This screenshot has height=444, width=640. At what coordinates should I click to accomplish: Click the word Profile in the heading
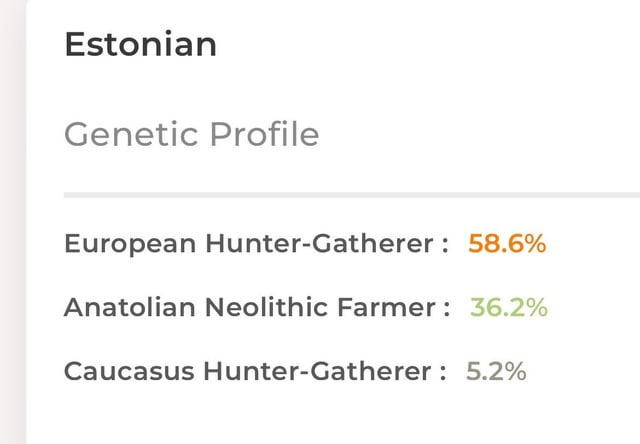point(264,135)
